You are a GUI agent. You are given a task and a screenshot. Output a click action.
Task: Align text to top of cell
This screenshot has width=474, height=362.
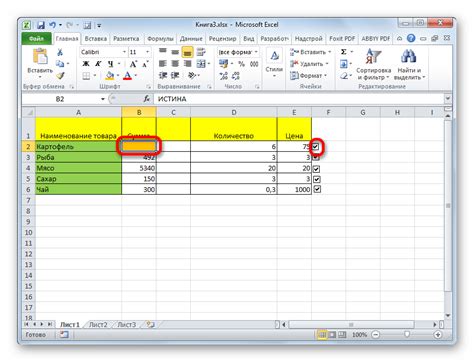pos(163,51)
